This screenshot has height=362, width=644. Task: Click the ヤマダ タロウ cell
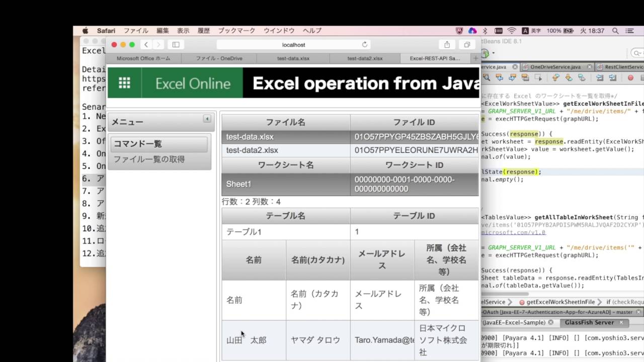318,340
